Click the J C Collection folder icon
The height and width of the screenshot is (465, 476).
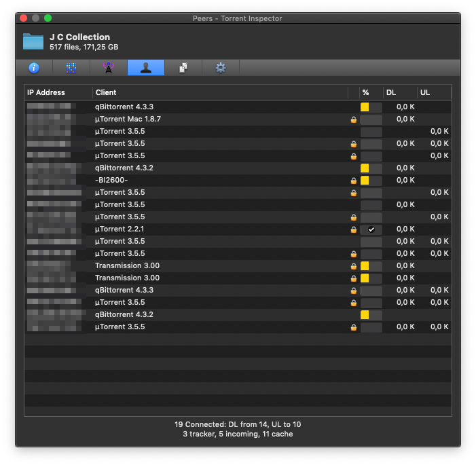pyautogui.click(x=33, y=41)
